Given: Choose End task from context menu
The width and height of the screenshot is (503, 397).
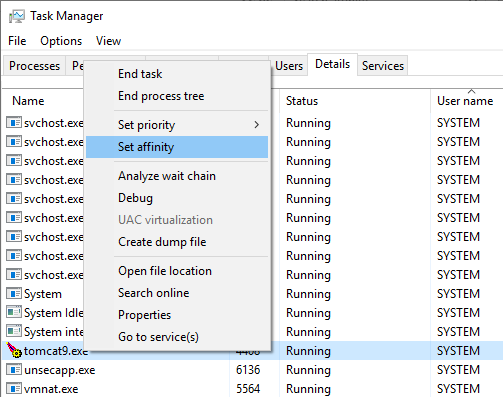Looking at the screenshot, I should point(177,74).
